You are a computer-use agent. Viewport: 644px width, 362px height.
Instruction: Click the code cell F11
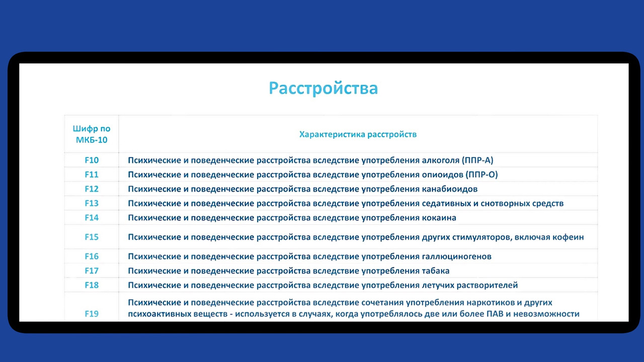(x=92, y=174)
